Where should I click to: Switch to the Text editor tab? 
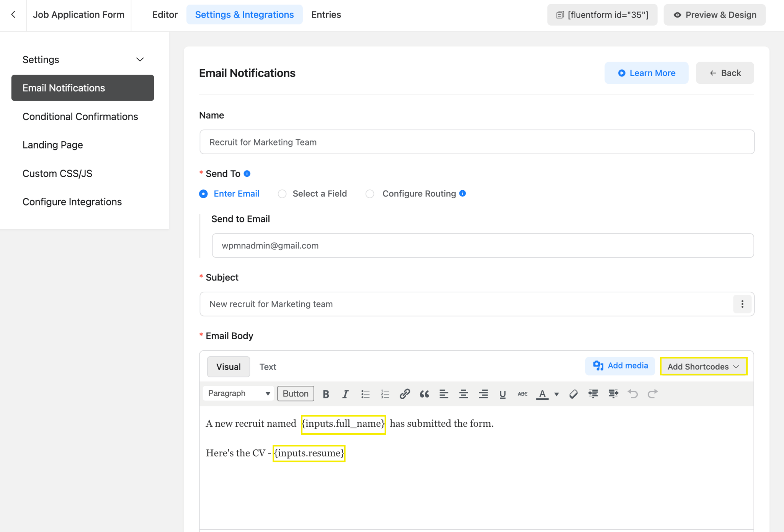coord(268,366)
